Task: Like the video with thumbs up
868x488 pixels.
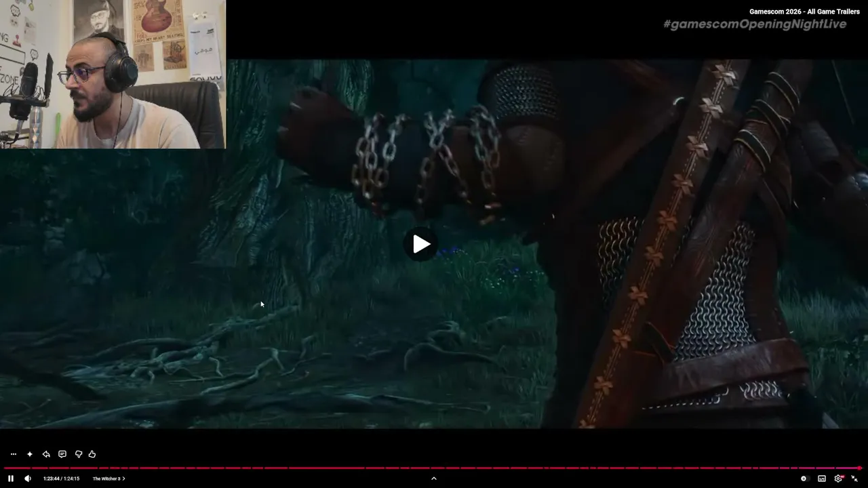Action: 92,454
